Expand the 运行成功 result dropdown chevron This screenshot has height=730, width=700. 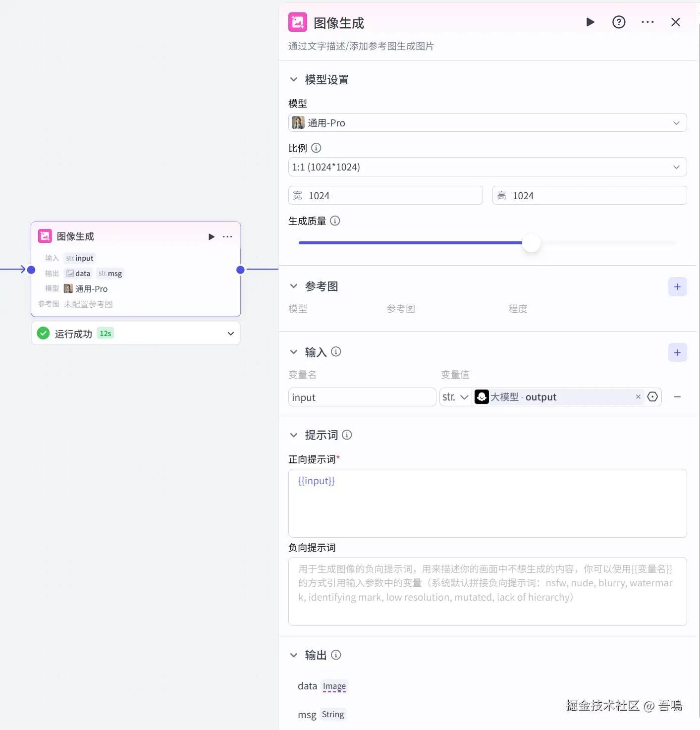230,334
